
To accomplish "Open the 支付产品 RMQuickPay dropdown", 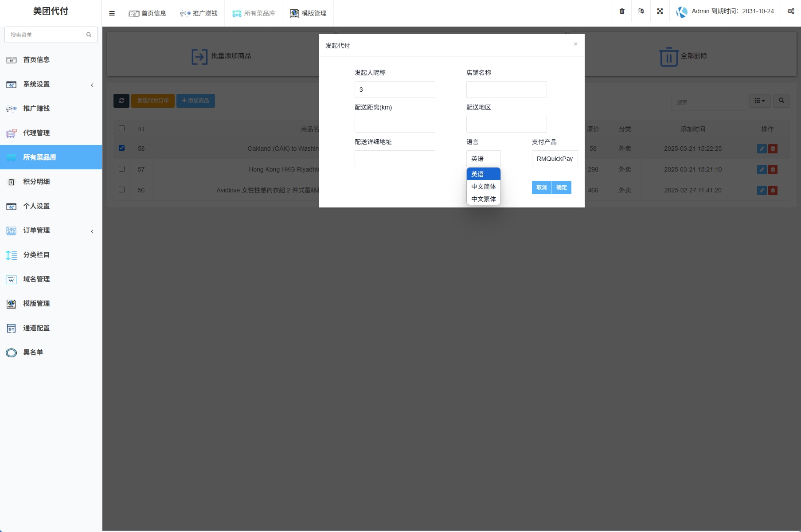I will [x=554, y=159].
